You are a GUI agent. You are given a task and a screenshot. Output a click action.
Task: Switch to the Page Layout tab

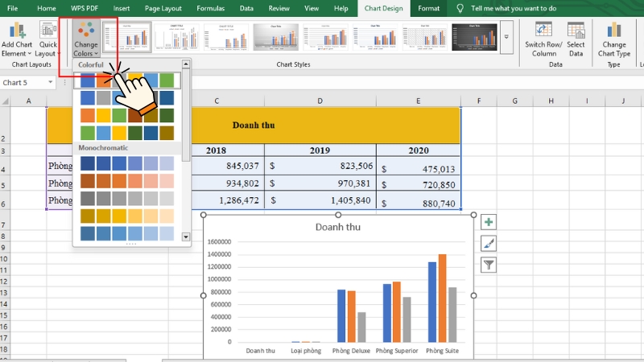point(163,8)
